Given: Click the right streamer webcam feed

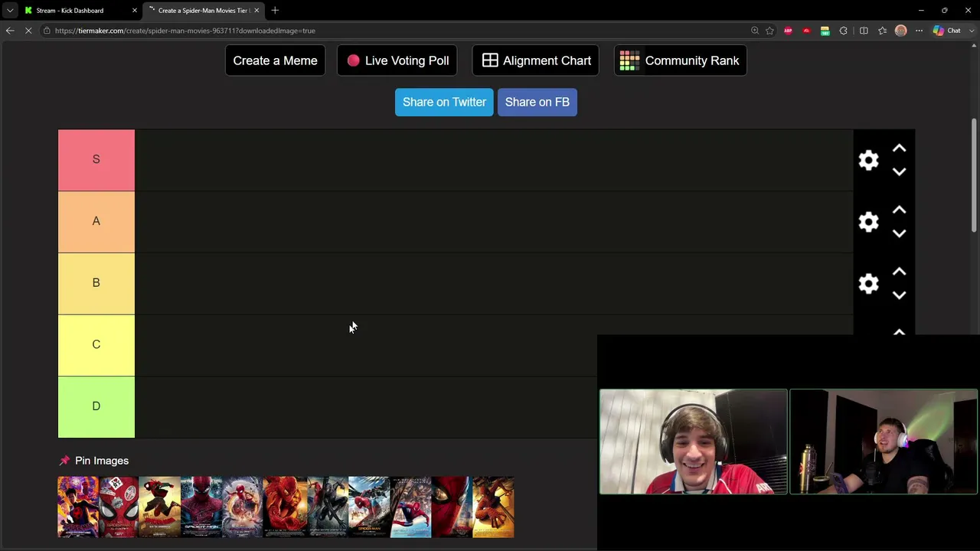Looking at the screenshot, I should click(884, 442).
